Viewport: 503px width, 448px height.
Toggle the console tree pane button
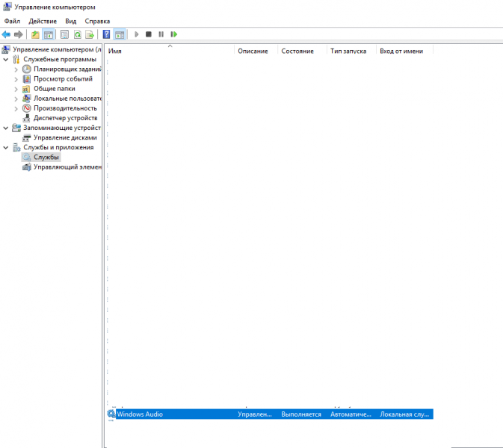click(x=49, y=34)
